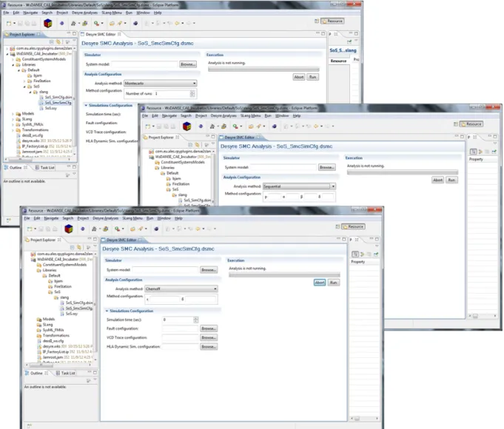Viewport: 504px width, 429px height.
Task: Click the purple sphere icon in the top-left window toolbar
Action: click(61, 23)
